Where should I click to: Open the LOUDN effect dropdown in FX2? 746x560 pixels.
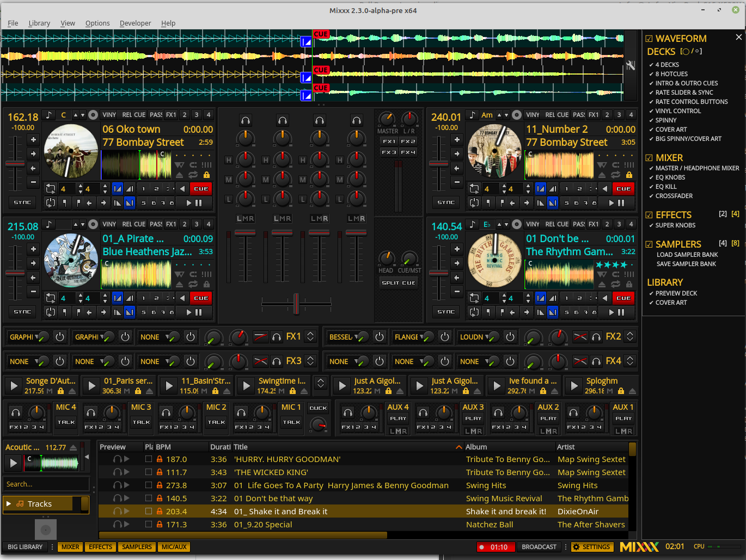click(474, 337)
